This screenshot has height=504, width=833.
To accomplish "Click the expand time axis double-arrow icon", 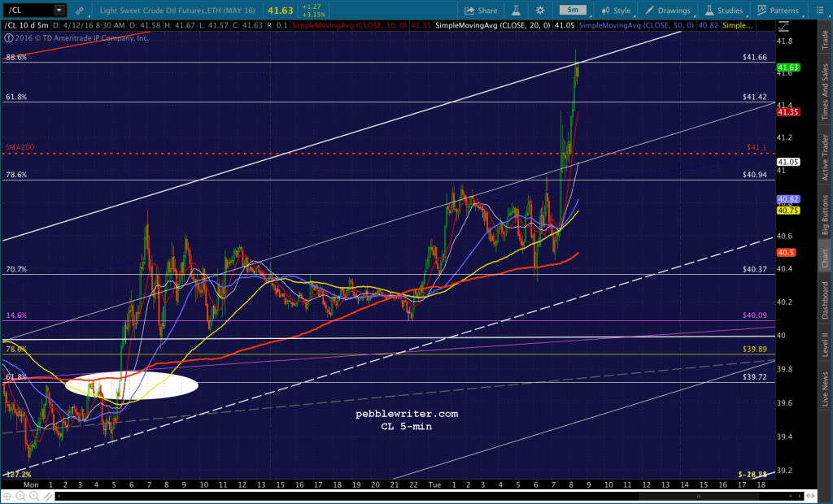I will (x=812, y=496).
